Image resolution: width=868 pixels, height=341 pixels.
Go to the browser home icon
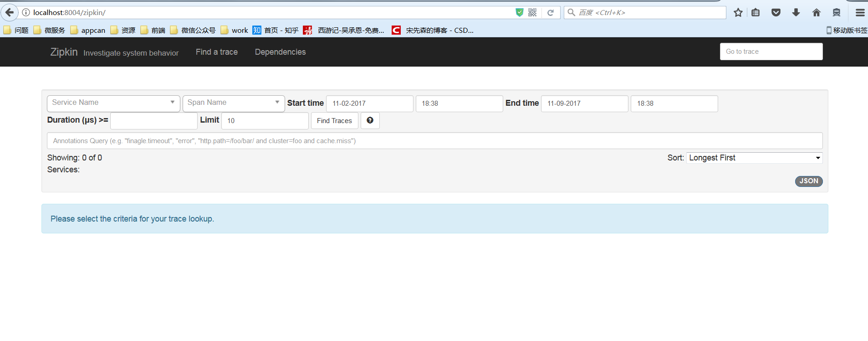point(817,12)
